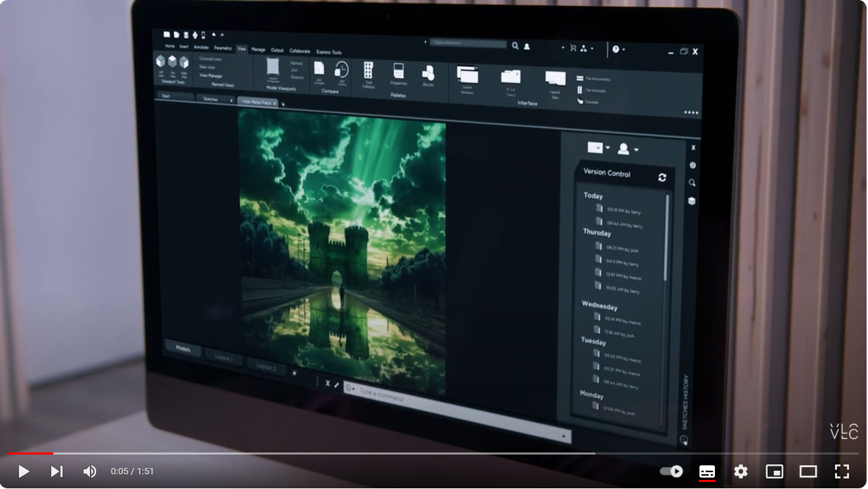This screenshot has height=489, width=868.
Task: Toggle video subtitles
Action: click(x=707, y=471)
